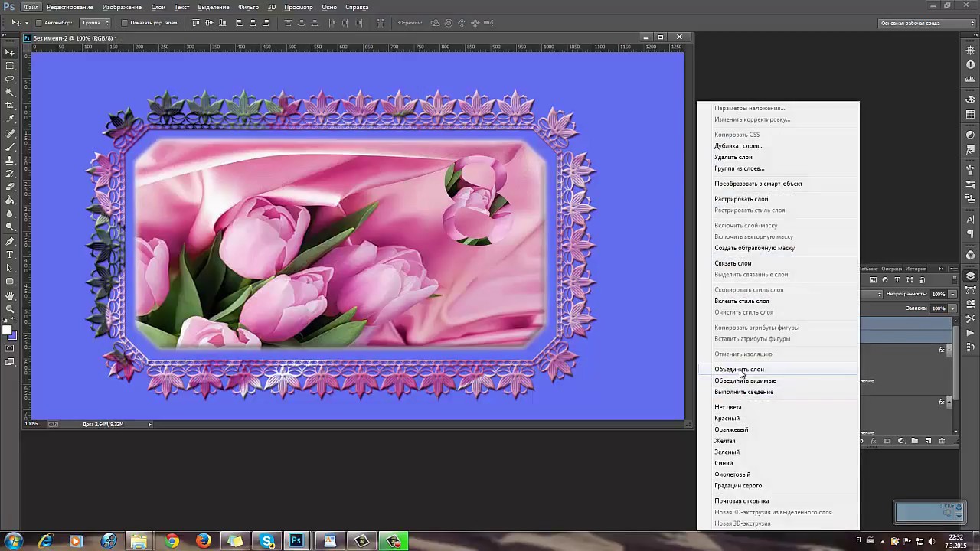Filter layers by smart object type

[x=922, y=280]
